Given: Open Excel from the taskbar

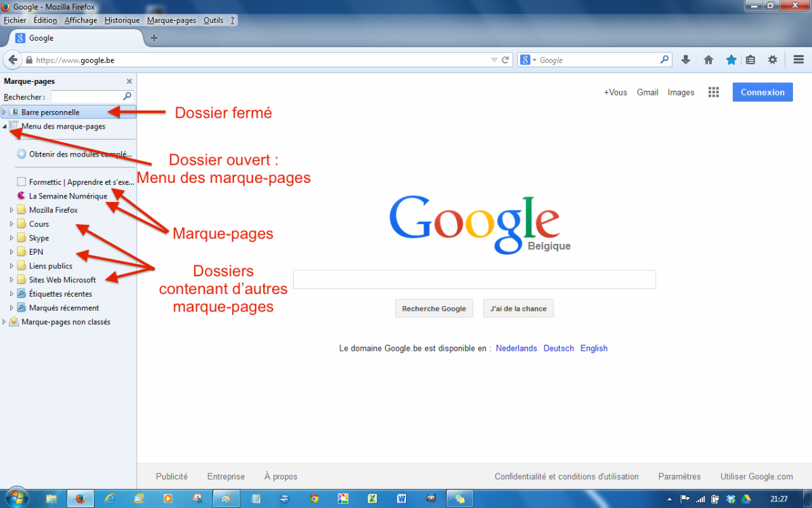Looking at the screenshot, I should point(372,499).
